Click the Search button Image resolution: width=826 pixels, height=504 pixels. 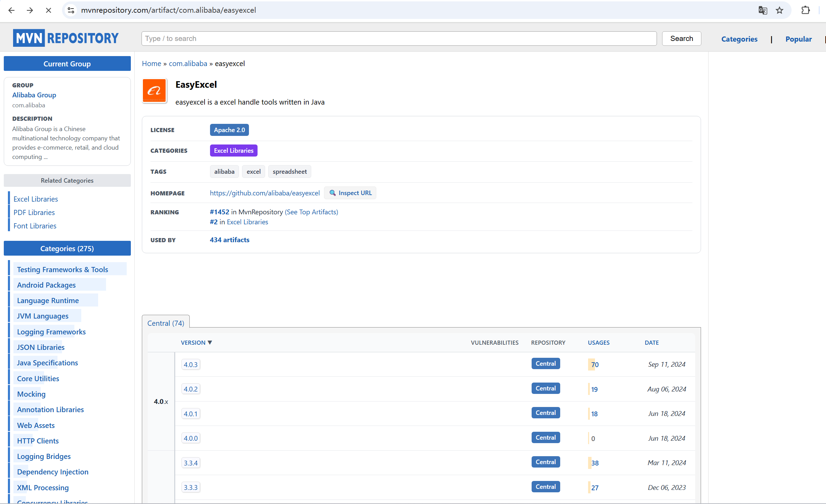tap(681, 38)
